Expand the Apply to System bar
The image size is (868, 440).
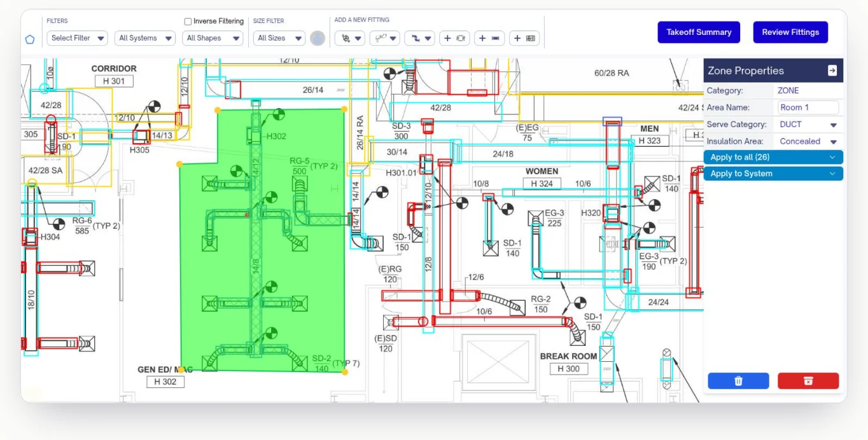coord(773,174)
